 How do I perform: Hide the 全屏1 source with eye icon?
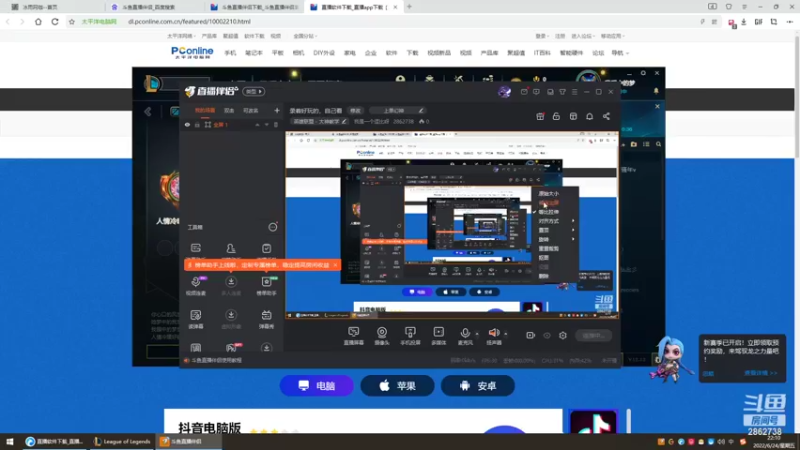(x=187, y=124)
